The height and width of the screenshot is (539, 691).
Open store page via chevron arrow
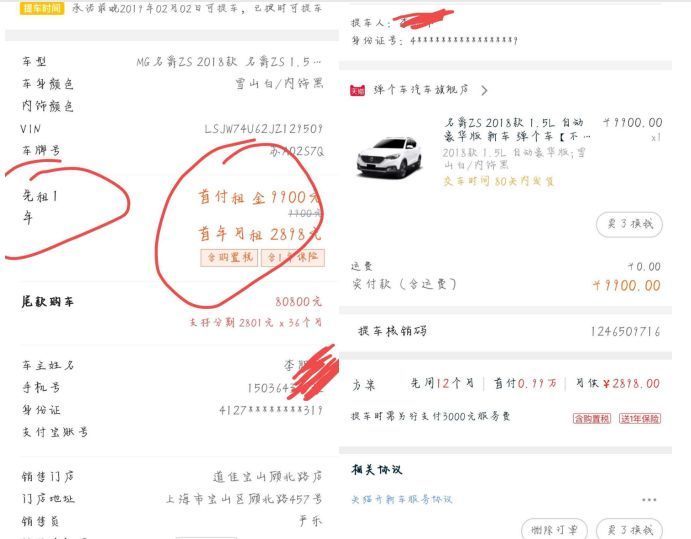click(484, 90)
